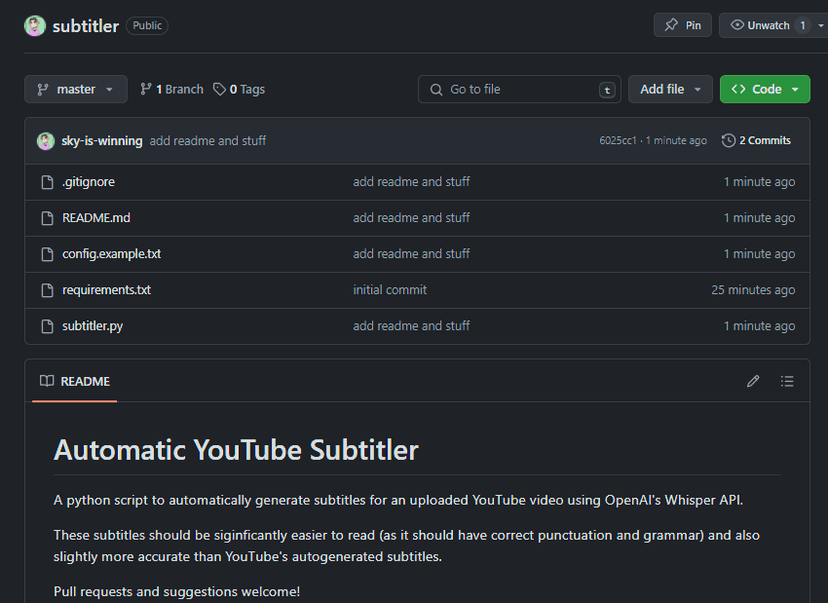The width and height of the screenshot is (828, 603).
Task: Open initial commit message for requirements.txt
Action: pos(390,290)
